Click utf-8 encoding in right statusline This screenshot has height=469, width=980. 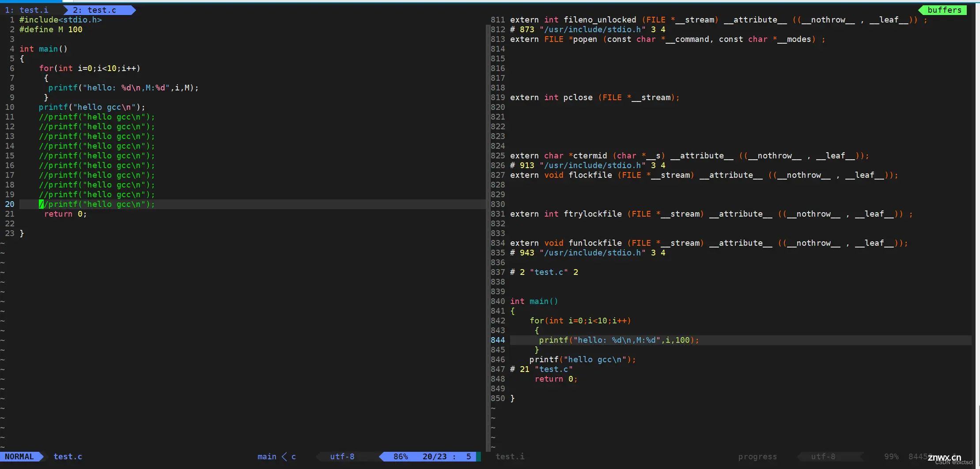click(x=823, y=457)
